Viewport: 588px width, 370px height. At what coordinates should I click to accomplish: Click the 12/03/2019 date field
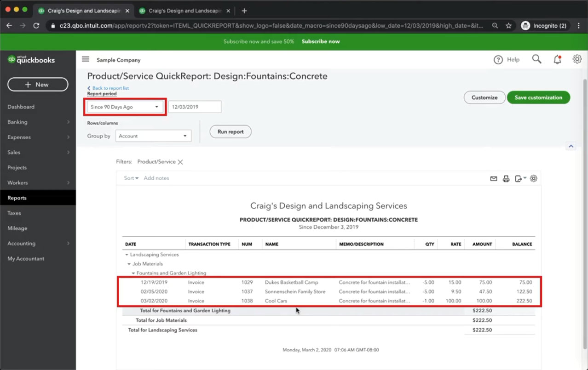pyautogui.click(x=195, y=107)
